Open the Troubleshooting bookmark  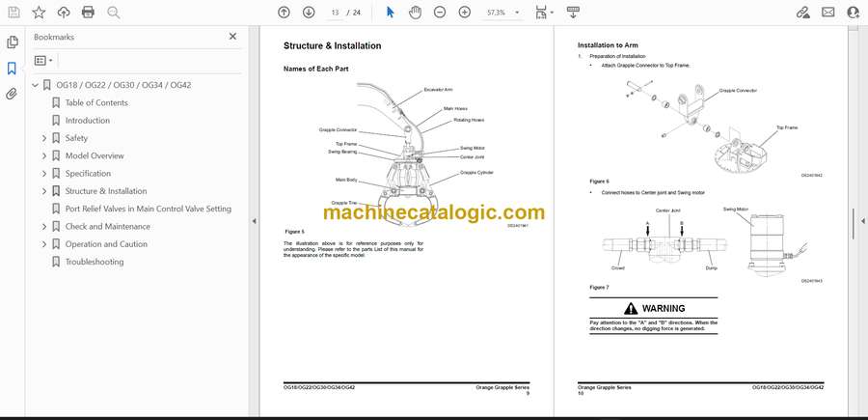pyautogui.click(x=95, y=262)
